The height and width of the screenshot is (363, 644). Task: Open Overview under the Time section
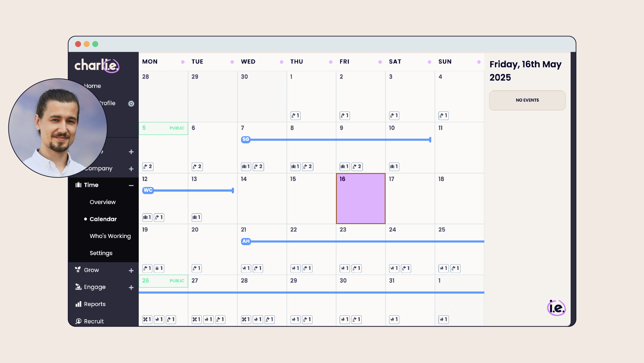(102, 202)
